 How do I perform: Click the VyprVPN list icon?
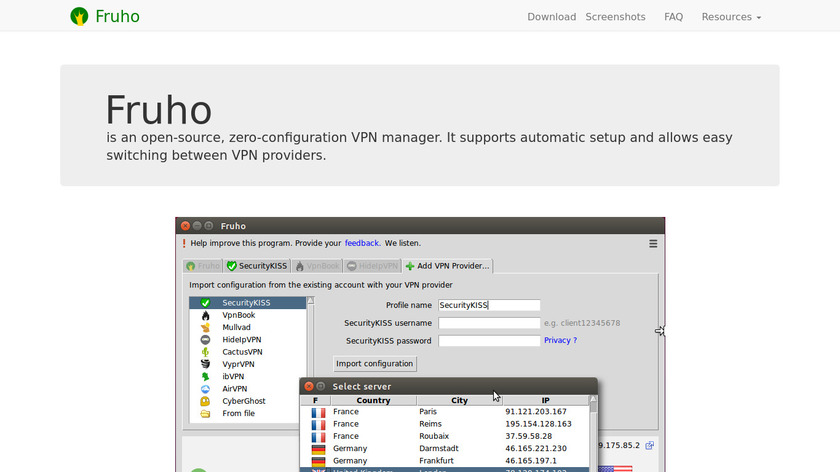(205, 364)
